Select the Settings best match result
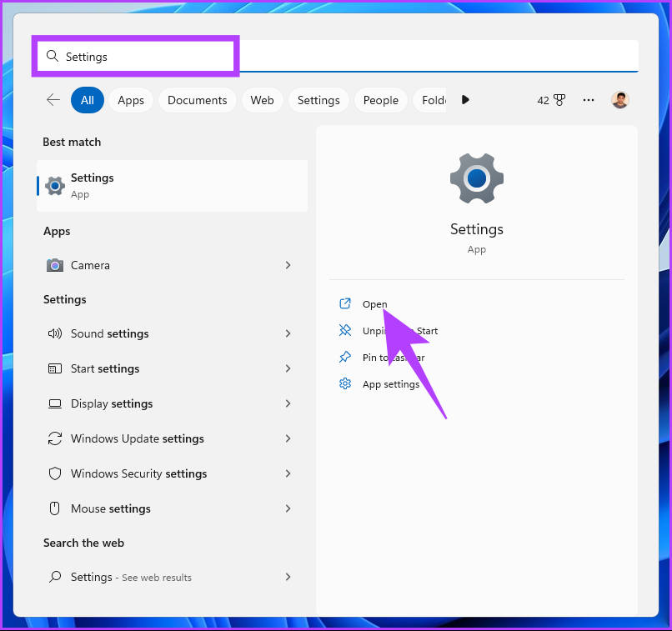672x631 pixels. [172, 186]
